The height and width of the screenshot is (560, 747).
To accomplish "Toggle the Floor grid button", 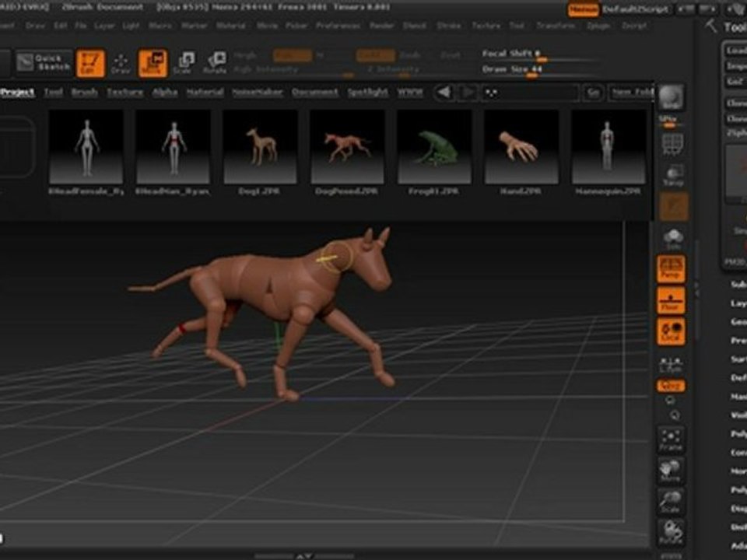I will (x=670, y=300).
